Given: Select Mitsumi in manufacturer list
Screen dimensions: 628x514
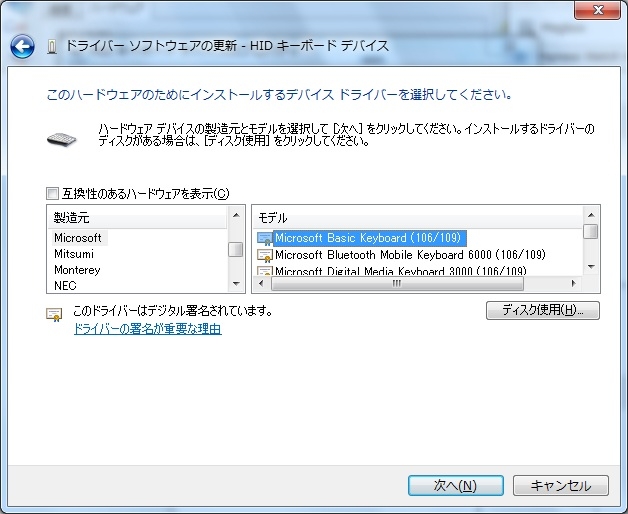Looking at the screenshot, I should [74, 254].
